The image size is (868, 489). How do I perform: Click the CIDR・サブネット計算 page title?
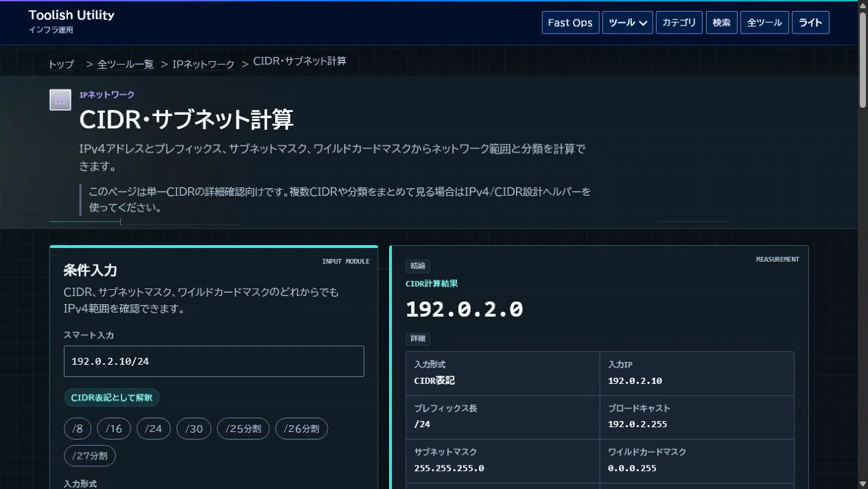(x=187, y=120)
